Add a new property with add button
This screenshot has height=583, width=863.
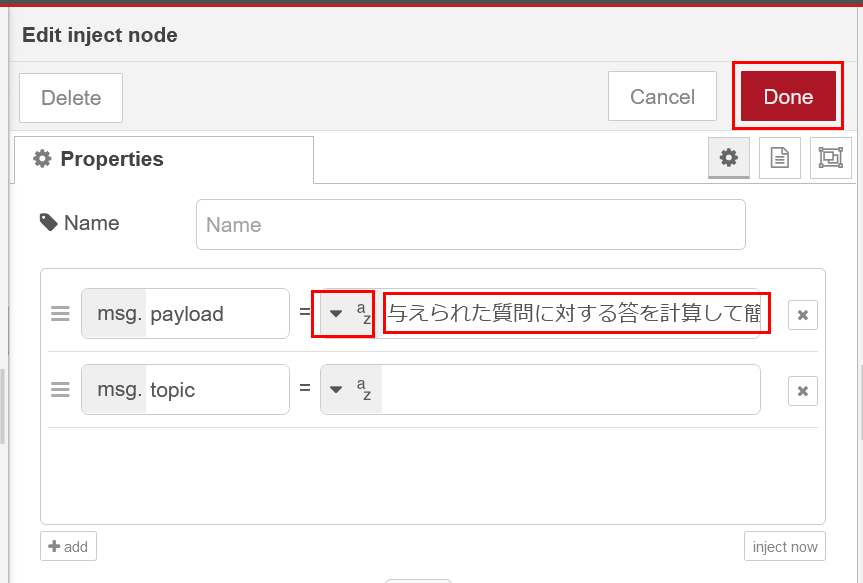coord(68,546)
